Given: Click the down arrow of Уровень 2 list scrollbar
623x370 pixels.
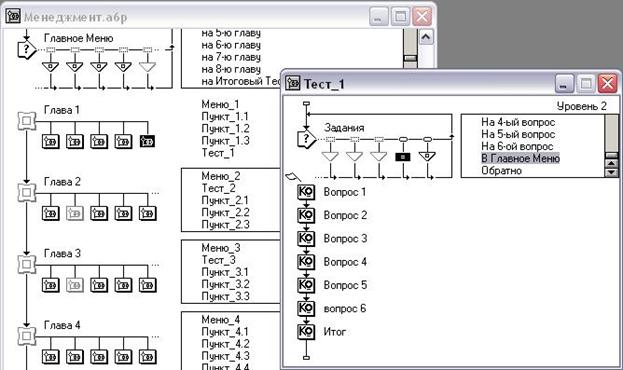Looking at the screenshot, I should (x=611, y=172).
